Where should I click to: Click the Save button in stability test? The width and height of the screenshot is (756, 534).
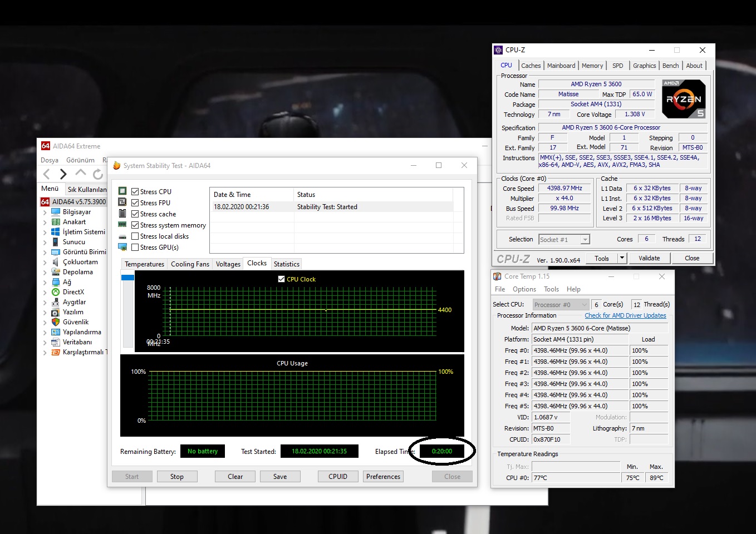coord(280,477)
